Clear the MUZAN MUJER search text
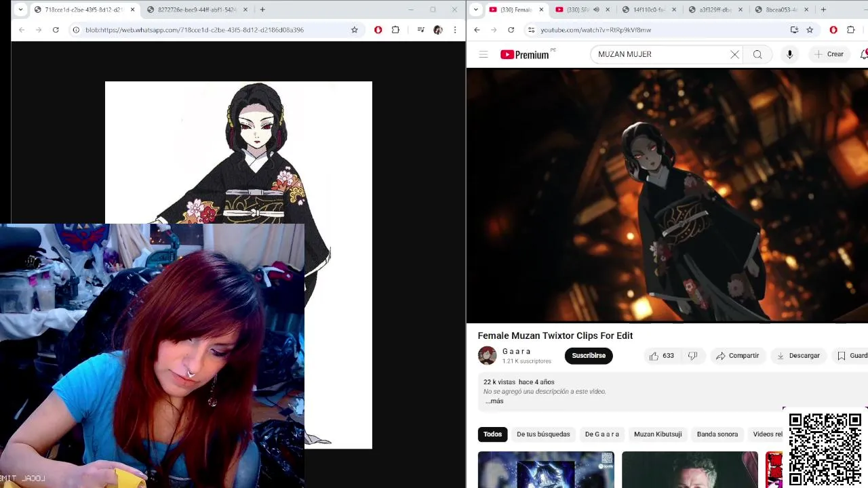Viewport: 868px width, 488px height. click(x=734, y=54)
